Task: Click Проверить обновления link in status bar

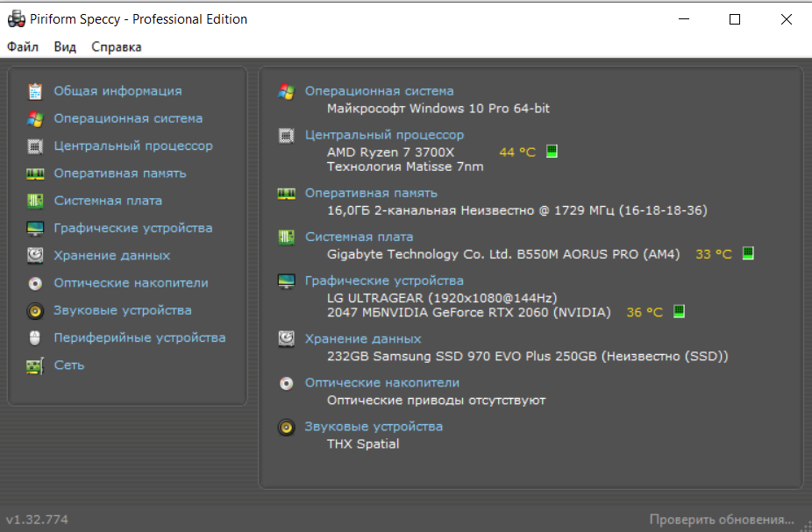Action: coord(722,520)
